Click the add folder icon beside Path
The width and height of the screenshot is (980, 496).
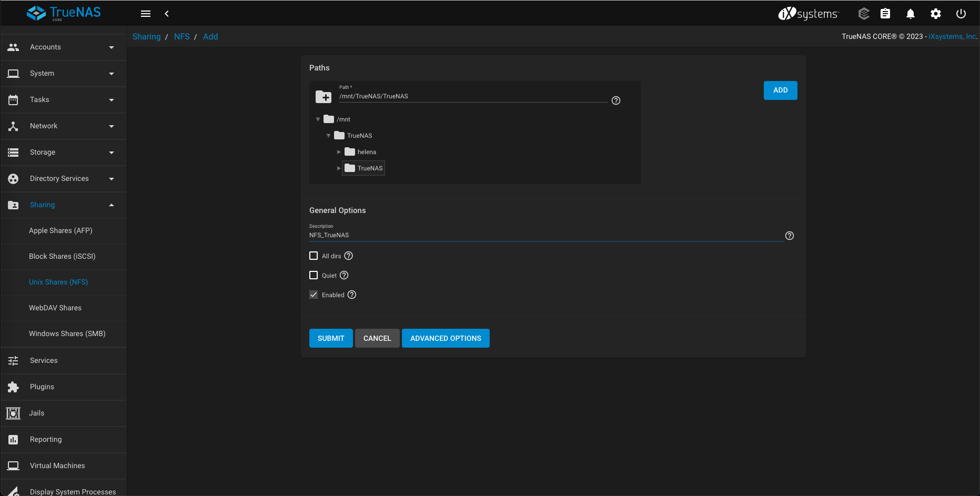(x=323, y=97)
